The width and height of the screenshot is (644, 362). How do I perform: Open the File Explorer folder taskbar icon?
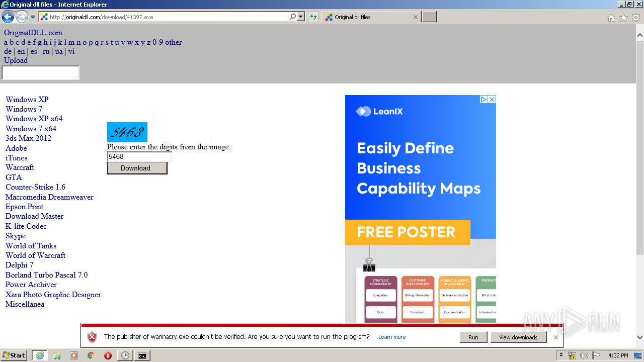point(57,355)
